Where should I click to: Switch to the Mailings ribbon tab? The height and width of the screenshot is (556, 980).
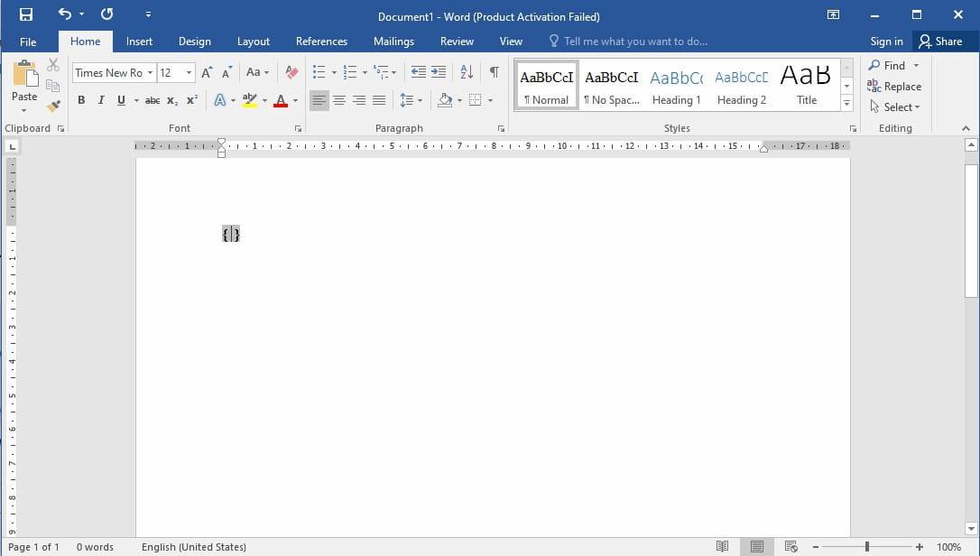pyautogui.click(x=393, y=41)
